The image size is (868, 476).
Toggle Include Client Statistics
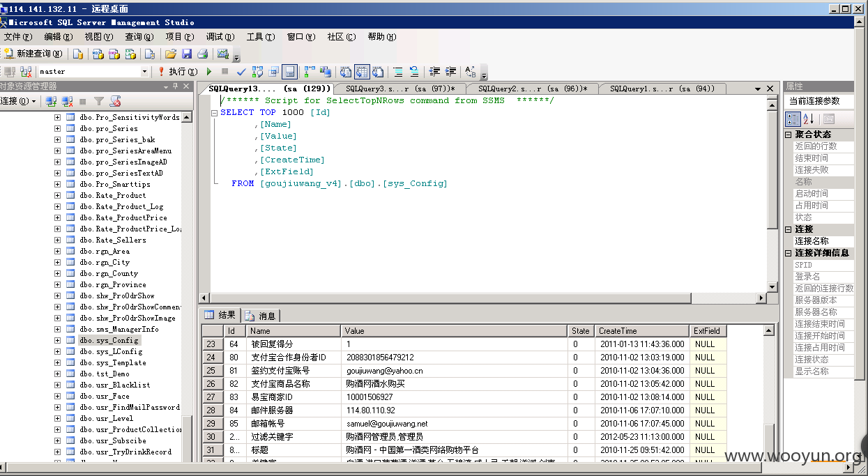tap(326, 71)
